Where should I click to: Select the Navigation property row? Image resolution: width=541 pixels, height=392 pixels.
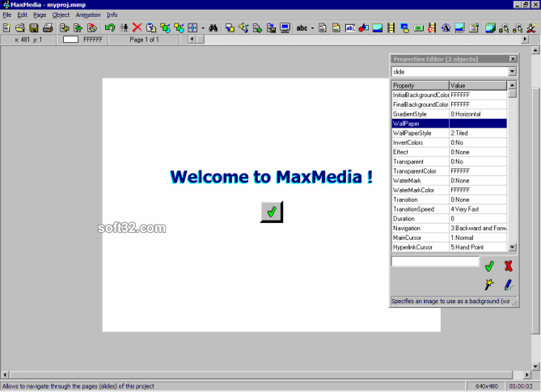pyautogui.click(x=450, y=228)
